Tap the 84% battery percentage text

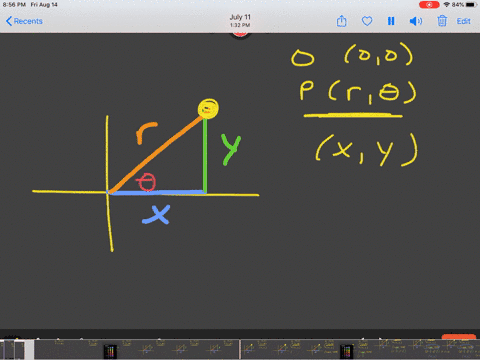click(458, 5)
